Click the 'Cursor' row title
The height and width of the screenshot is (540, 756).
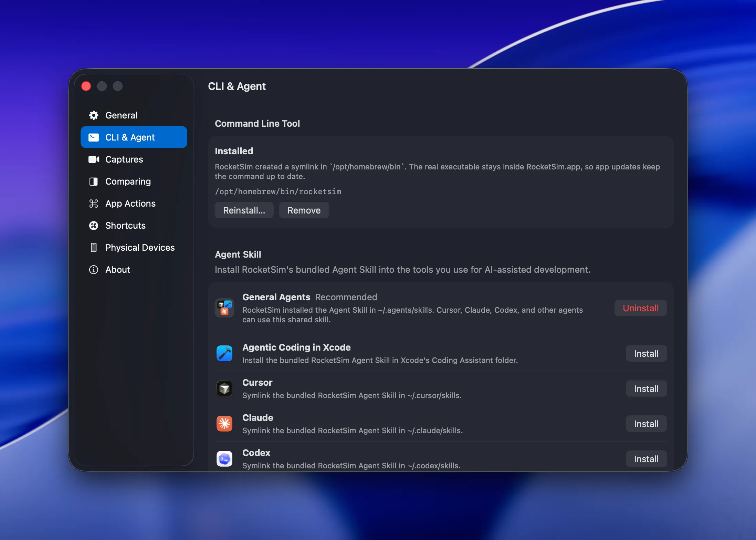pos(257,382)
